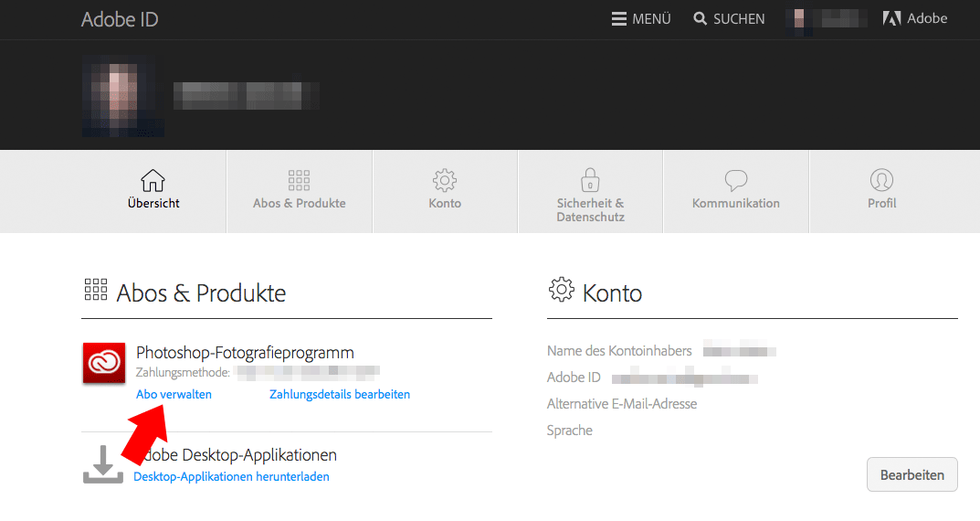Click the Sicherheit & Datenschutz padlock icon
The width and height of the screenshot is (980, 521).
[590, 180]
